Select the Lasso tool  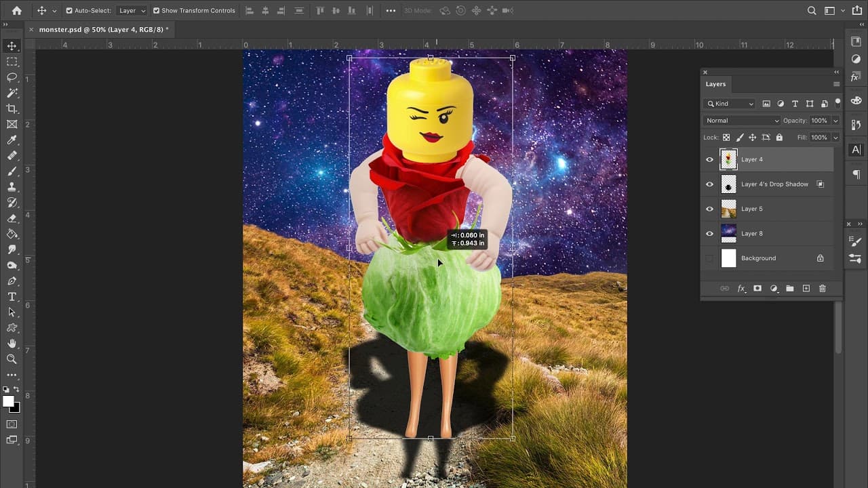coord(12,77)
